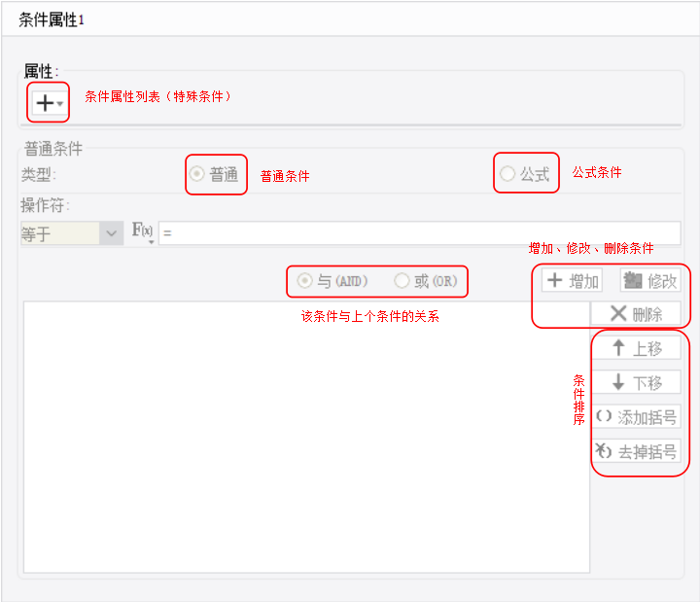Click 添加括号 to add brackets

[x=636, y=416]
